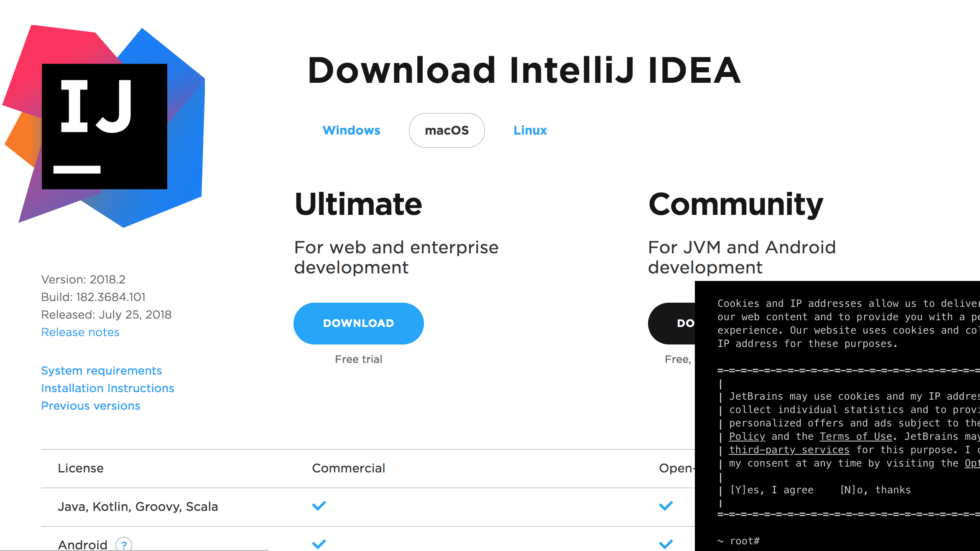This screenshot has width=980, height=551.
Task: Switch to the Linux tab
Action: coord(530,130)
